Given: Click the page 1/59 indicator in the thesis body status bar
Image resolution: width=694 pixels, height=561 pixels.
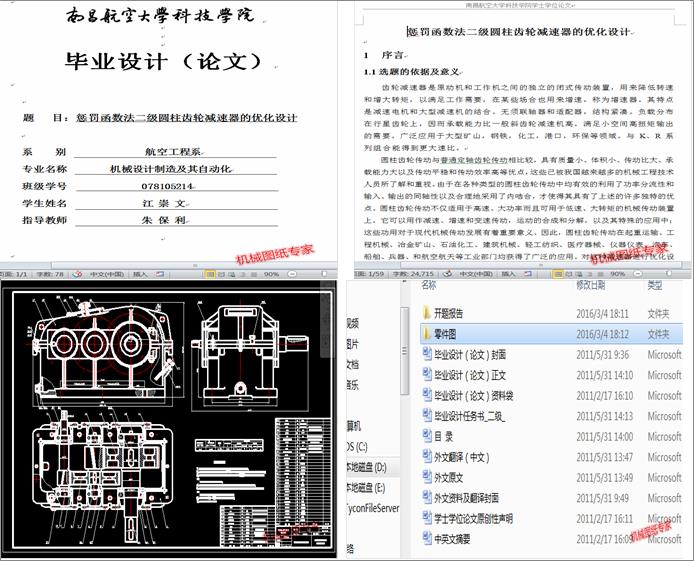Looking at the screenshot, I should (x=369, y=274).
